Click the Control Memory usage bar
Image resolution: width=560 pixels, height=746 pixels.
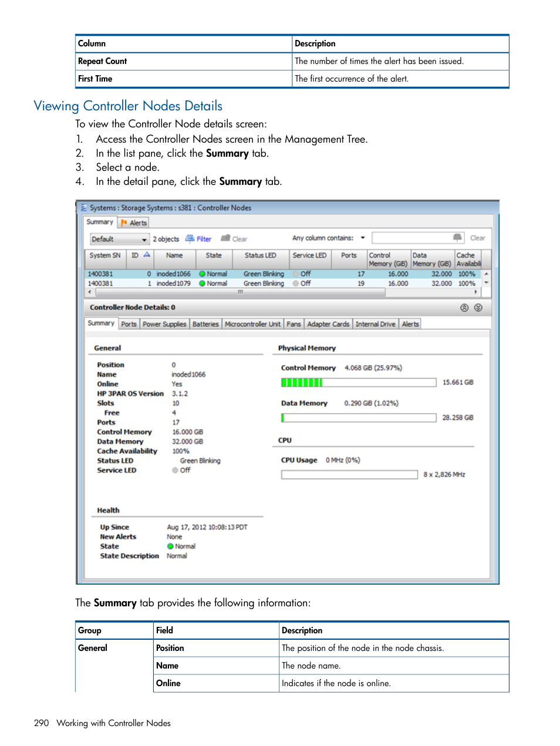(359, 383)
